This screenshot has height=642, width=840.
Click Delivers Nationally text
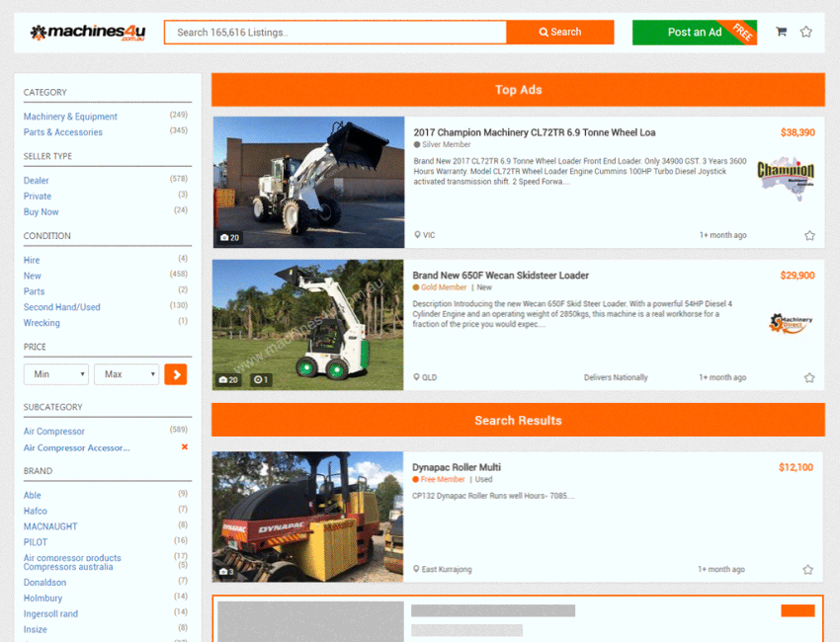616,377
